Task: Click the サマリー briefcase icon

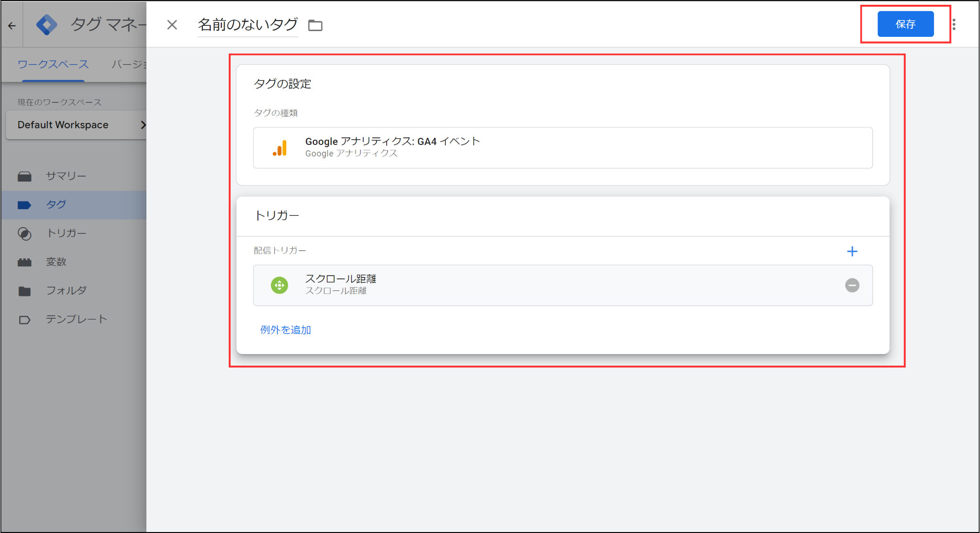Action: click(24, 177)
